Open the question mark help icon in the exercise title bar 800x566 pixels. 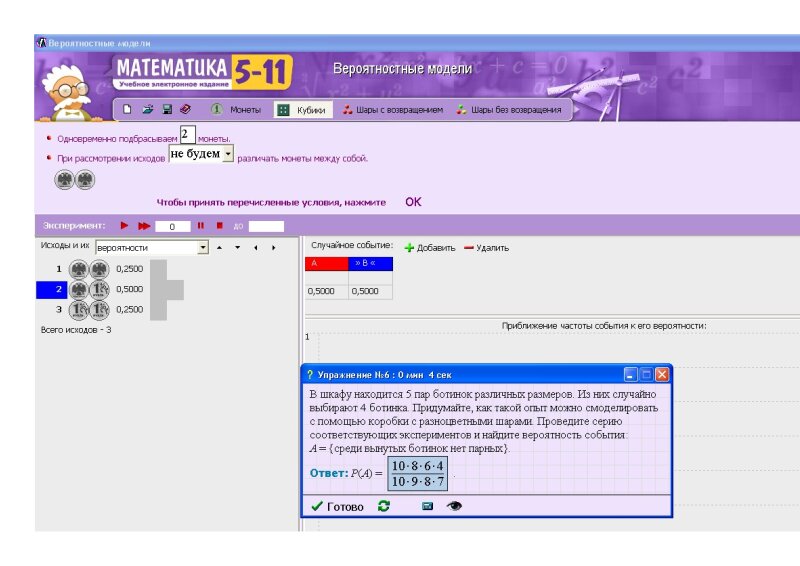pos(310,375)
